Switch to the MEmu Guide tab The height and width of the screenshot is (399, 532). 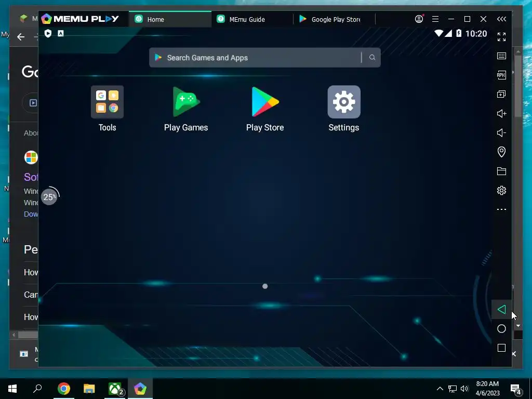(252, 19)
